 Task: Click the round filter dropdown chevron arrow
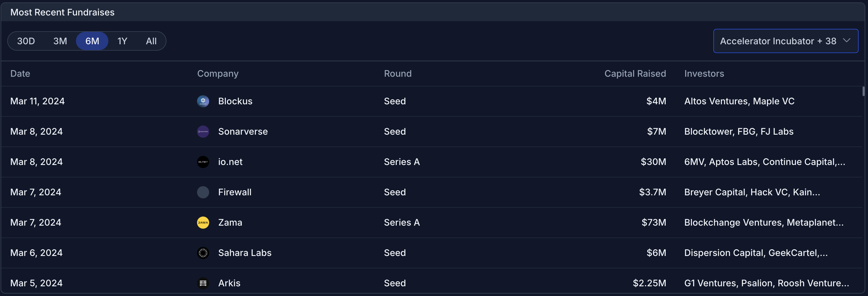847,41
